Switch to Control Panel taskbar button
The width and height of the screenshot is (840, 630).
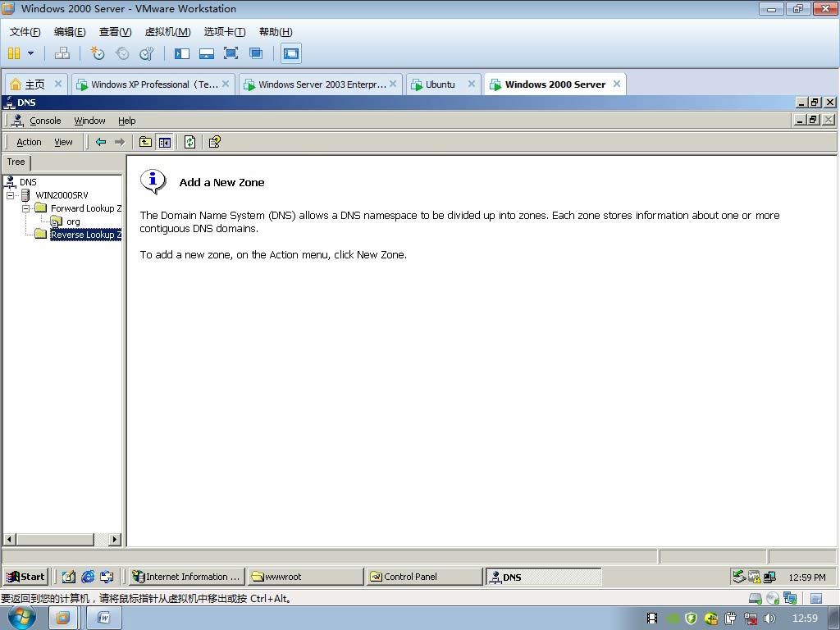point(424,577)
